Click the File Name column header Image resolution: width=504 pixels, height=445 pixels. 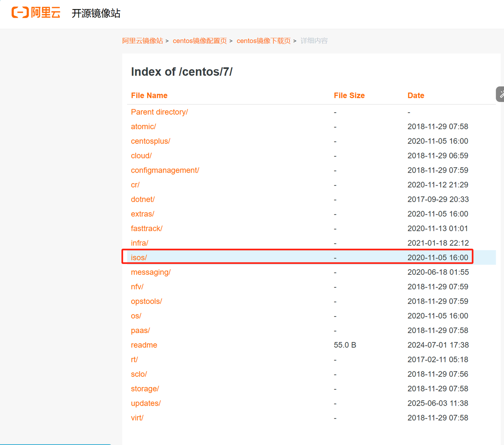[x=149, y=95]
